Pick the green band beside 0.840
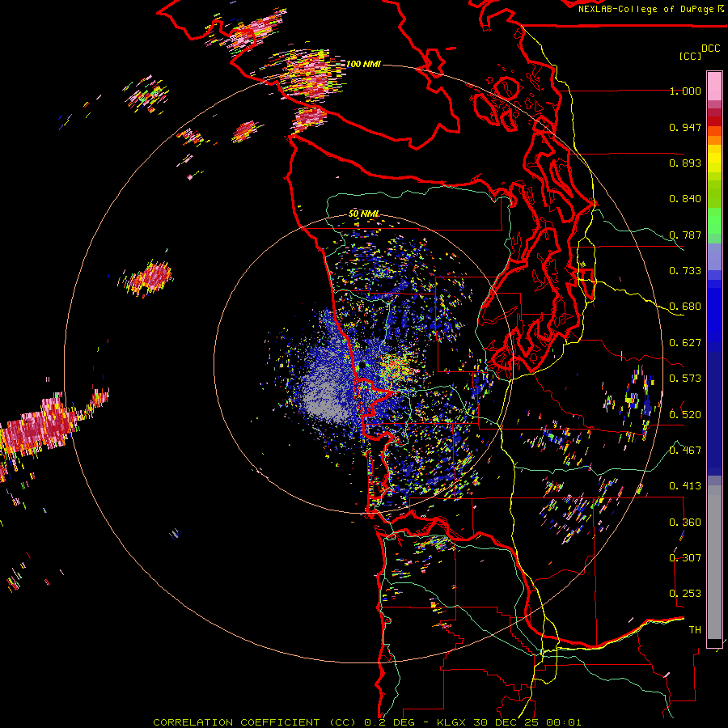This screenshot has height=728, width=728. coord(714,197)
